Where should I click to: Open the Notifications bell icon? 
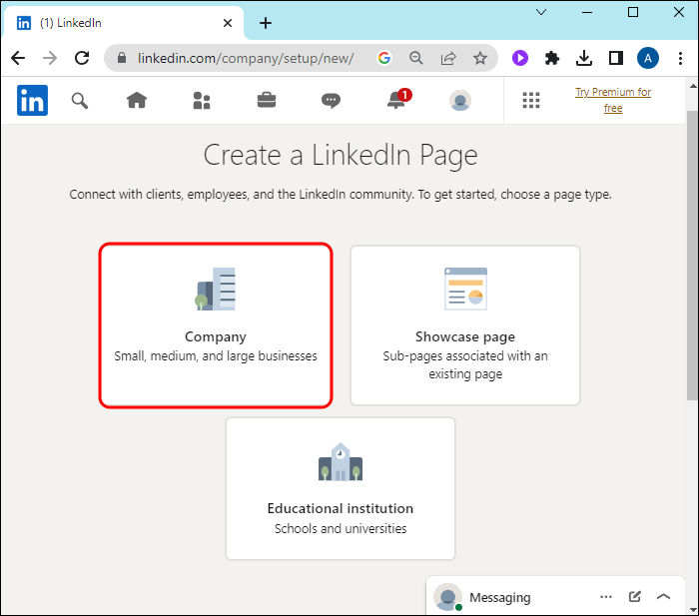[397, 99]
